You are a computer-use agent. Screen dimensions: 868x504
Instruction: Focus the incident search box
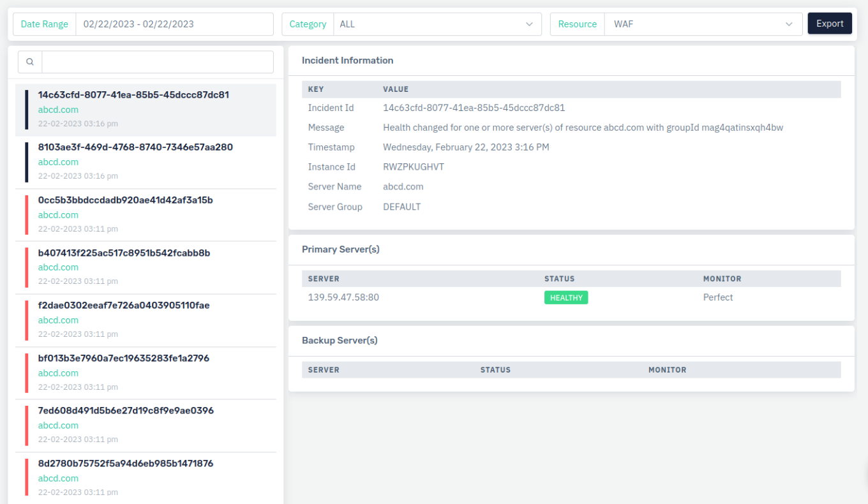click(158, 62)
